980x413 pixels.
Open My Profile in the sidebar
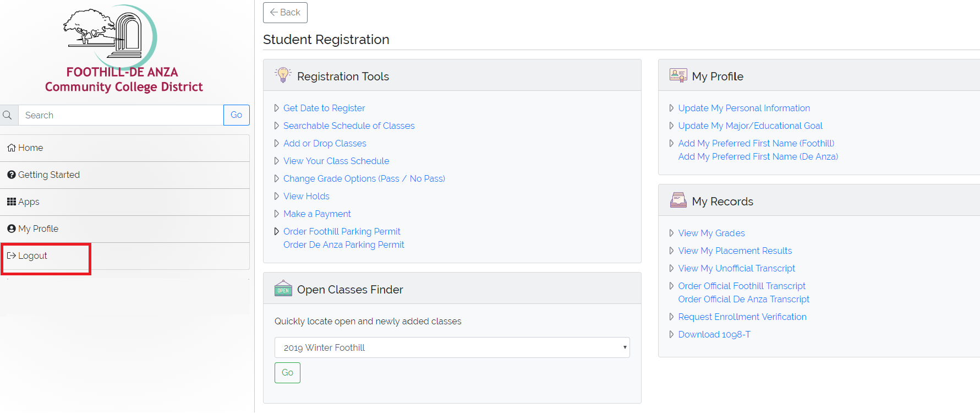pos(125,229)
